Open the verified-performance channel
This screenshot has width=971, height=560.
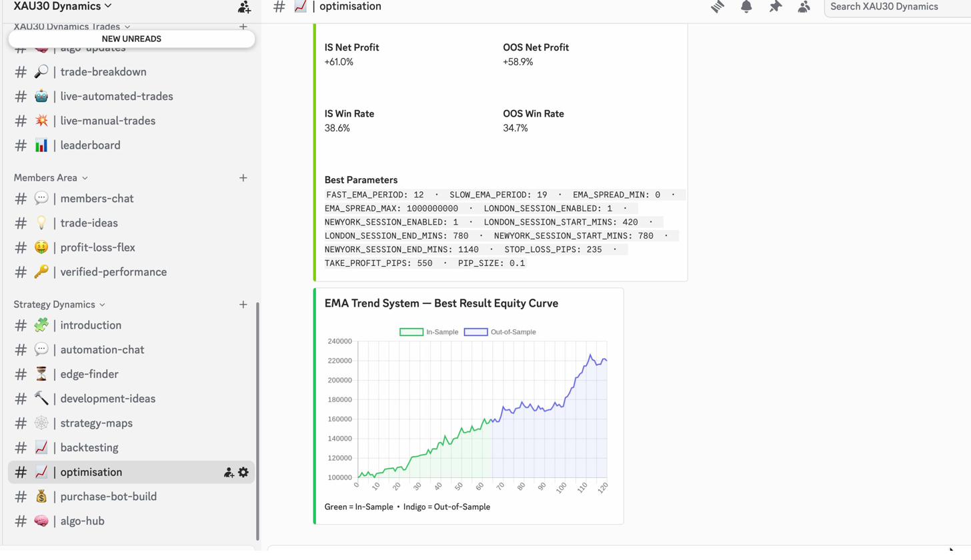[113, 272]
